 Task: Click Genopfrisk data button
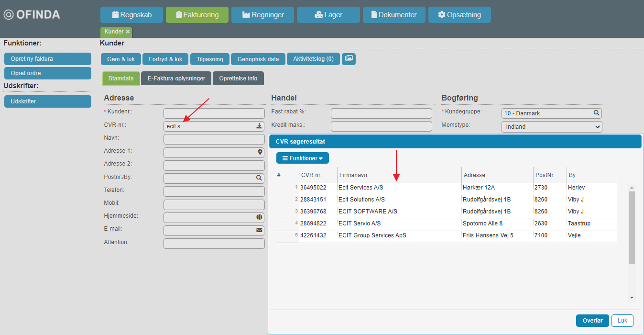point(258,59)
